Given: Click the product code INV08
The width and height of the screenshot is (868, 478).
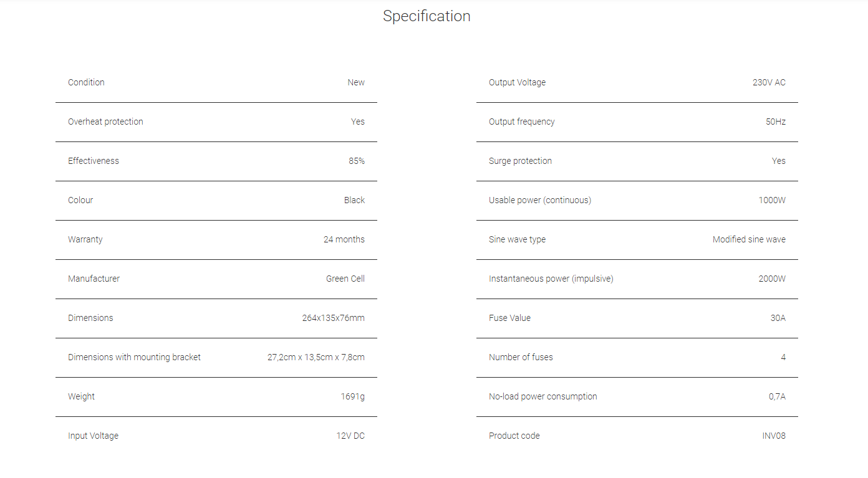Looking at the screenshot, I should [x=774, y=436].
